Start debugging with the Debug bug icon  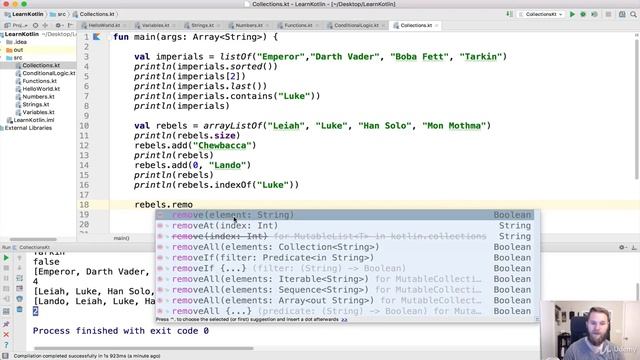pyautogui.click(x=583, y=14)
